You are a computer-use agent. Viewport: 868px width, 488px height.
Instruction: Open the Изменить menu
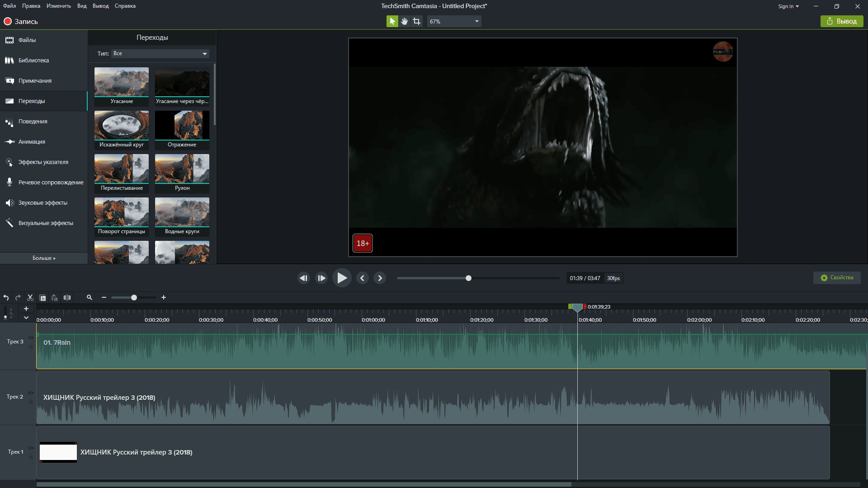pyautogui.click(x=59, y=6)
